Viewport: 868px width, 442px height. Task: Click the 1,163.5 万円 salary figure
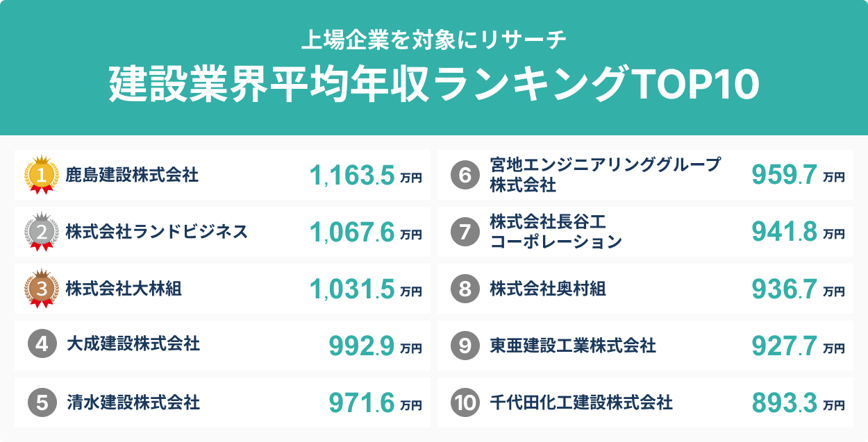[x=365, y=176]
